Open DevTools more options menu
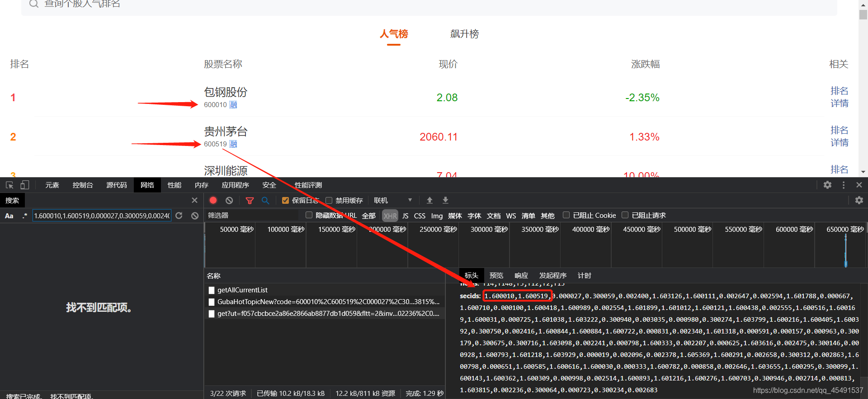Viewport: 868px width, 399px height. (x=844, y=185)
